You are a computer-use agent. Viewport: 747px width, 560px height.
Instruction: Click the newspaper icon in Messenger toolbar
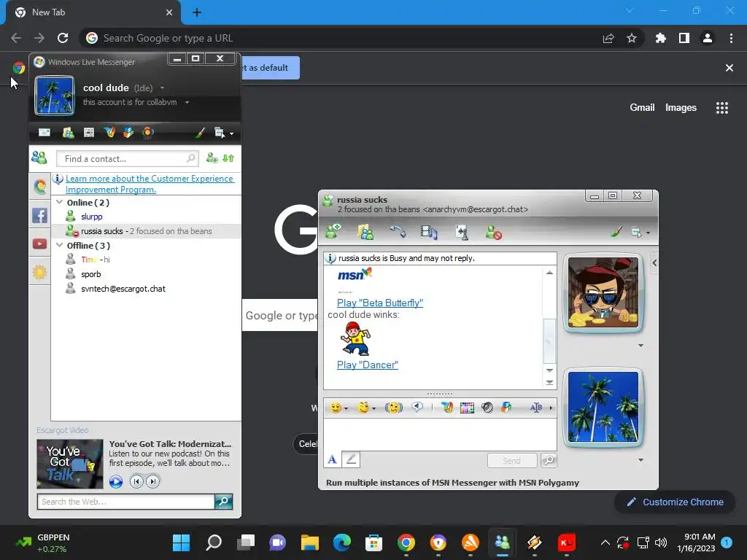pyautogui.click(x=88, y=133)
